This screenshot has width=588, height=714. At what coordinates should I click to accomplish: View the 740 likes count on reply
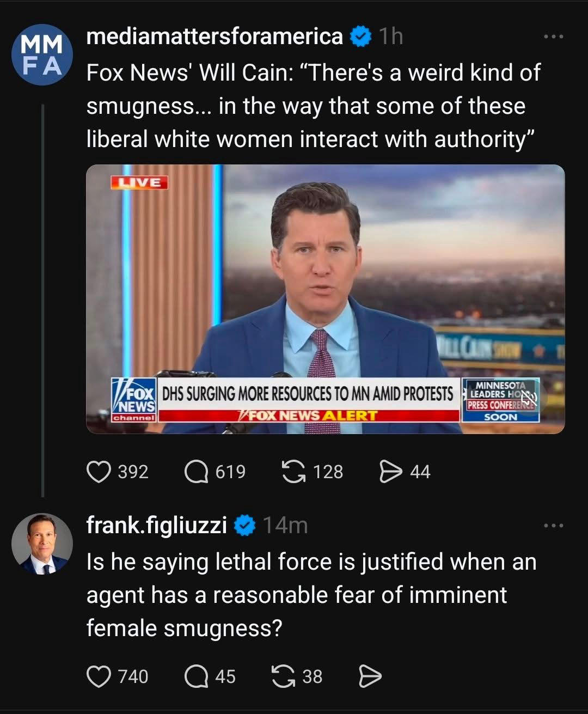pyautogui.click(x=133, y=676)
